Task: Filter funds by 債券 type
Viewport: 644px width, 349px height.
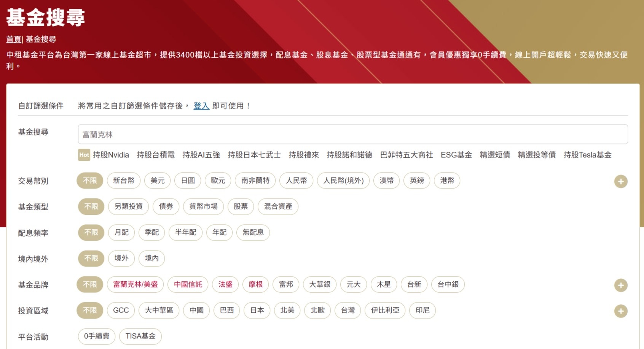Action: coord(166,207)
